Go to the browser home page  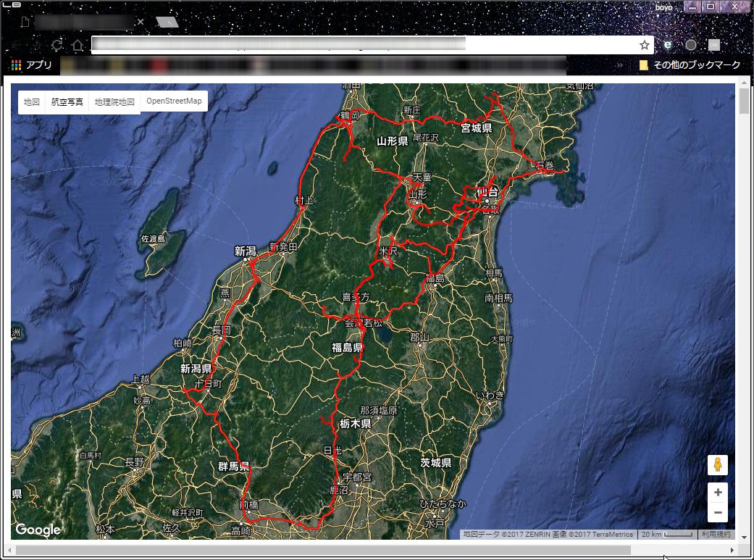(78, 45)
